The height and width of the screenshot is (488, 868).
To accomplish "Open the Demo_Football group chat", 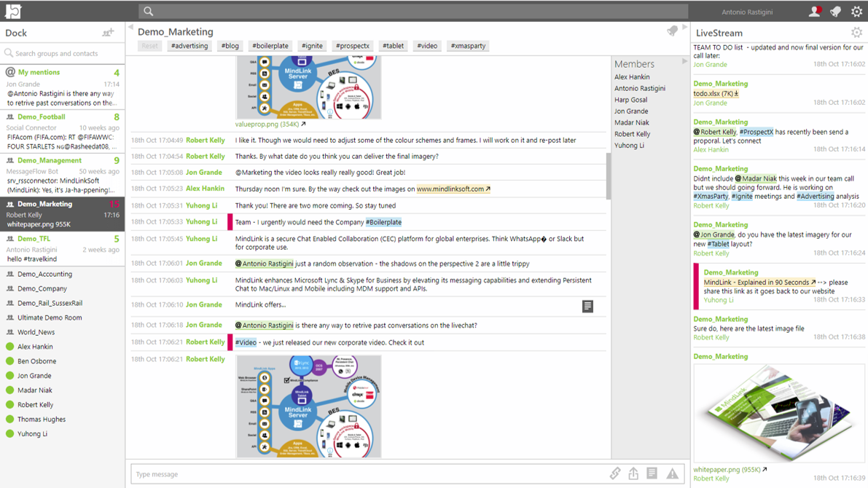I will point(62,131).
